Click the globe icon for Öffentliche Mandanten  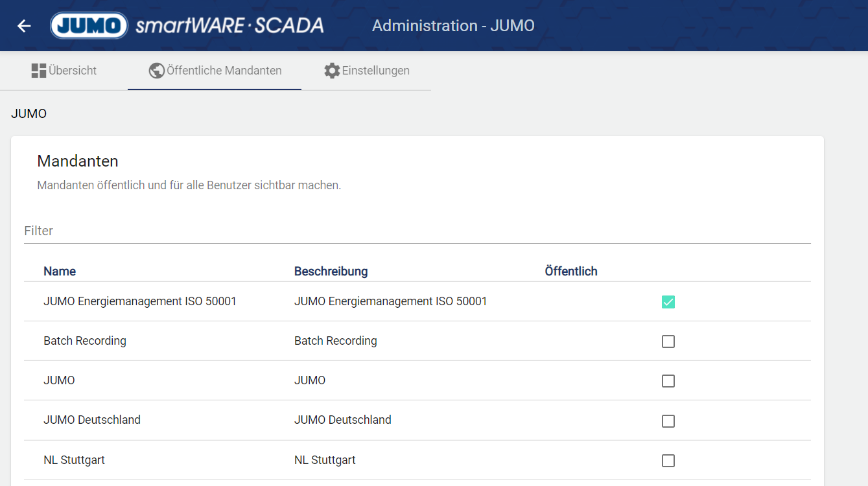click(x=156, y=71)
